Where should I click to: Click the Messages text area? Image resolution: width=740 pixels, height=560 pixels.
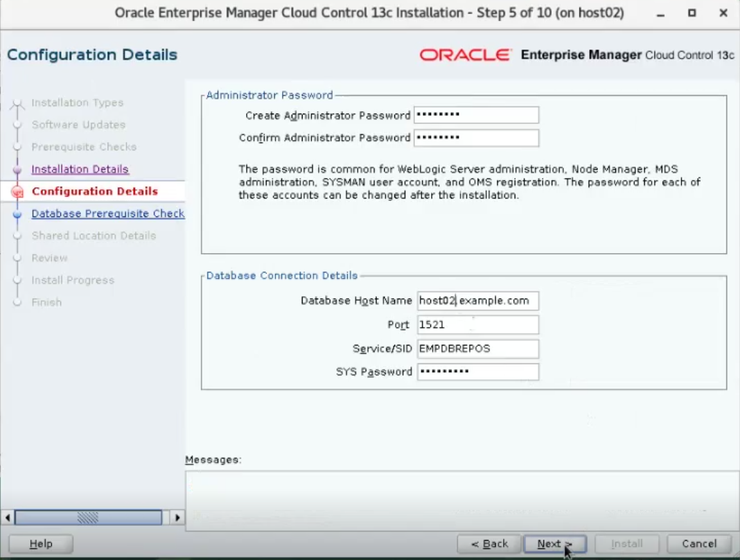[x=462, y=500]
